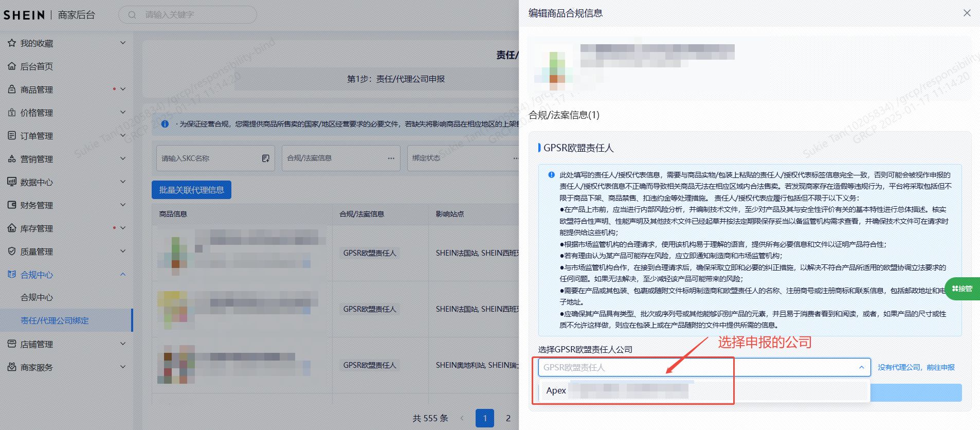
Task: Click the shield icon beside 质量管理
Action: (12, 252)
